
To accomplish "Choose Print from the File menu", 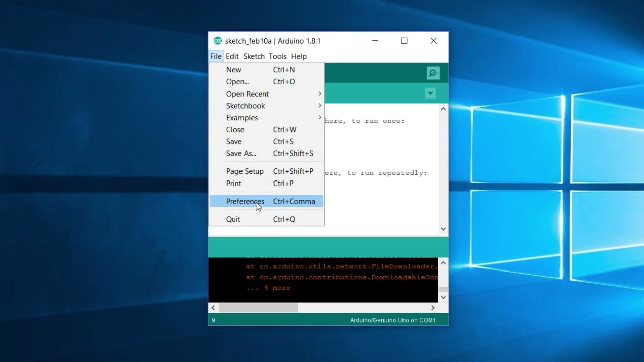I will point(266,184).
